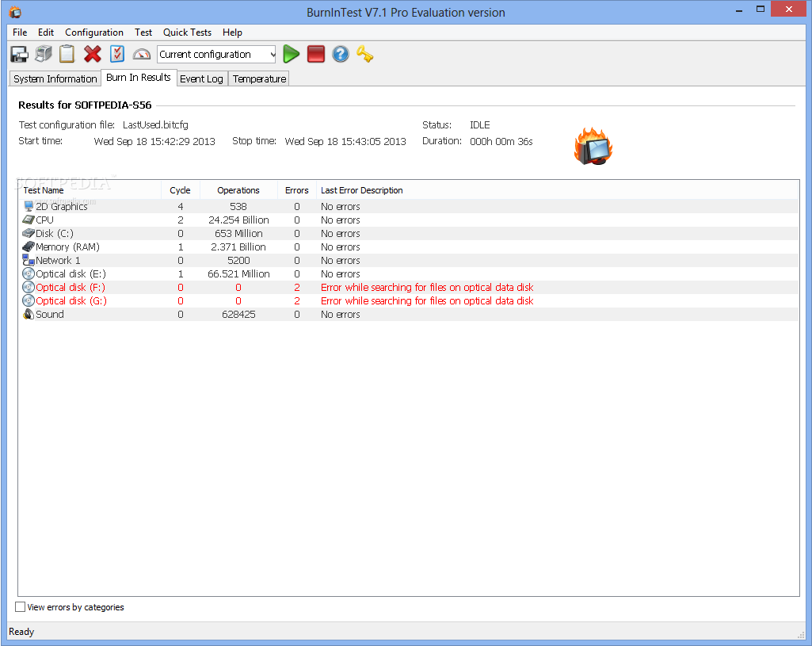812x646 pixels.
Task: Open the Edit menu
Action: [x=46, y=32]
